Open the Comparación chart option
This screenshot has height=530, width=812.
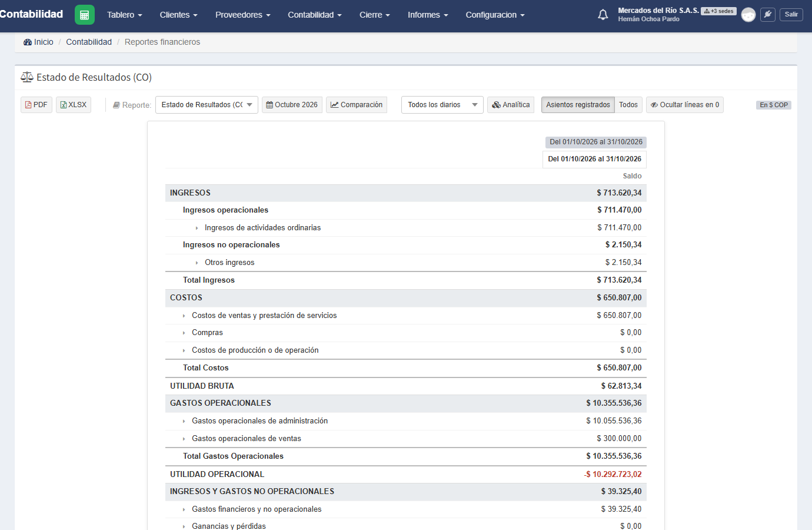357,105
